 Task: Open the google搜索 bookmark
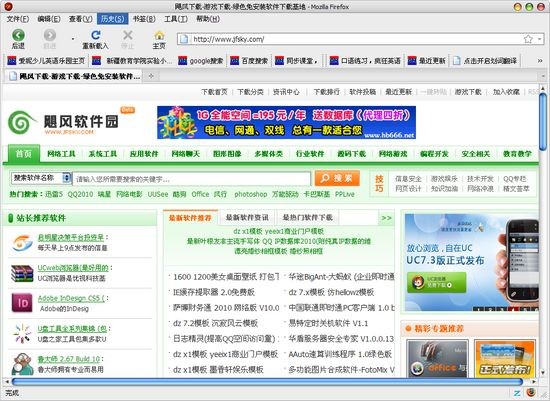(x=201, y=61)
